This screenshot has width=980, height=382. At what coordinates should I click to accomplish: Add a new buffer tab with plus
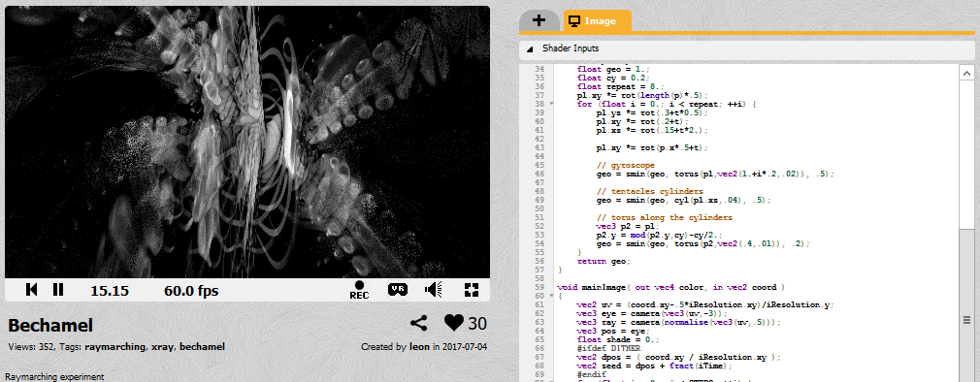coord(539,20)
